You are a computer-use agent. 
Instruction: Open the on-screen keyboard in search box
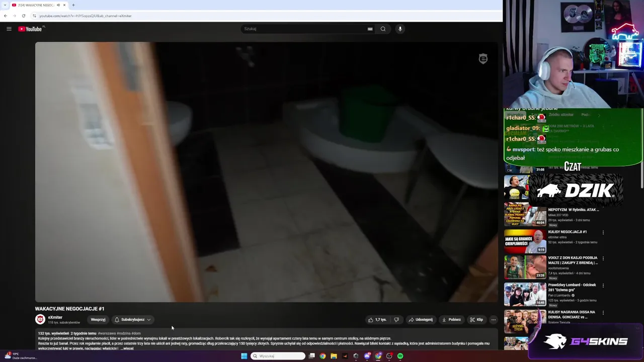370,29
